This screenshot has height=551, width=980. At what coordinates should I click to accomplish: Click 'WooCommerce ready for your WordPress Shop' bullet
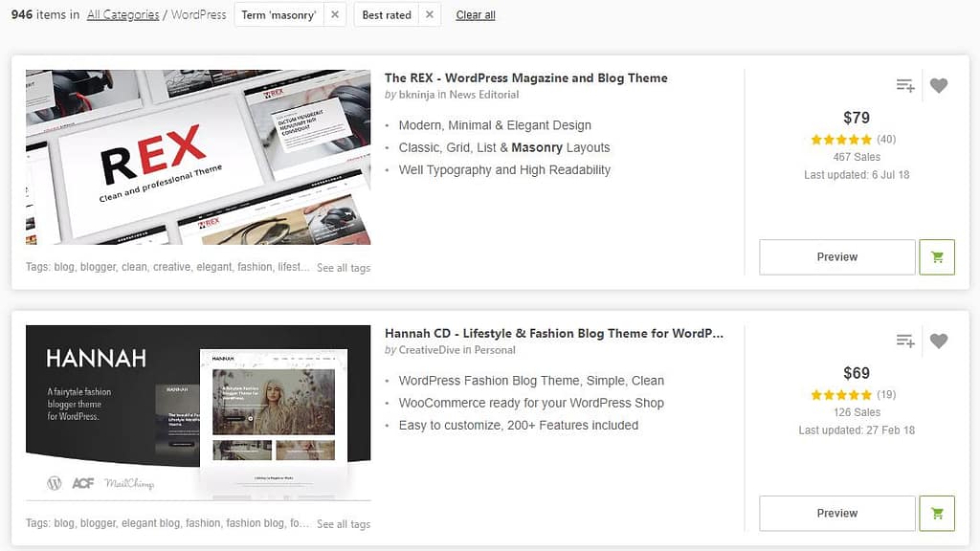pos(531,403)
